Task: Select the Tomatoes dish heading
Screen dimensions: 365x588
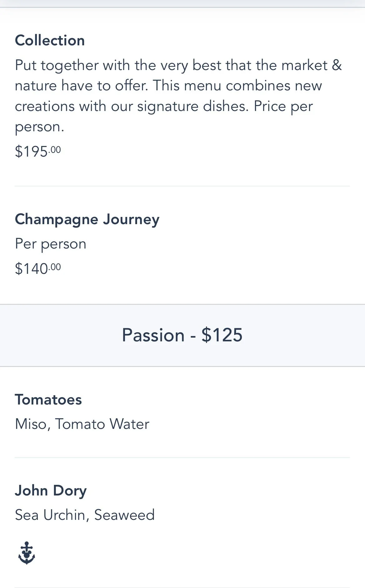Action: coord(48,400)
